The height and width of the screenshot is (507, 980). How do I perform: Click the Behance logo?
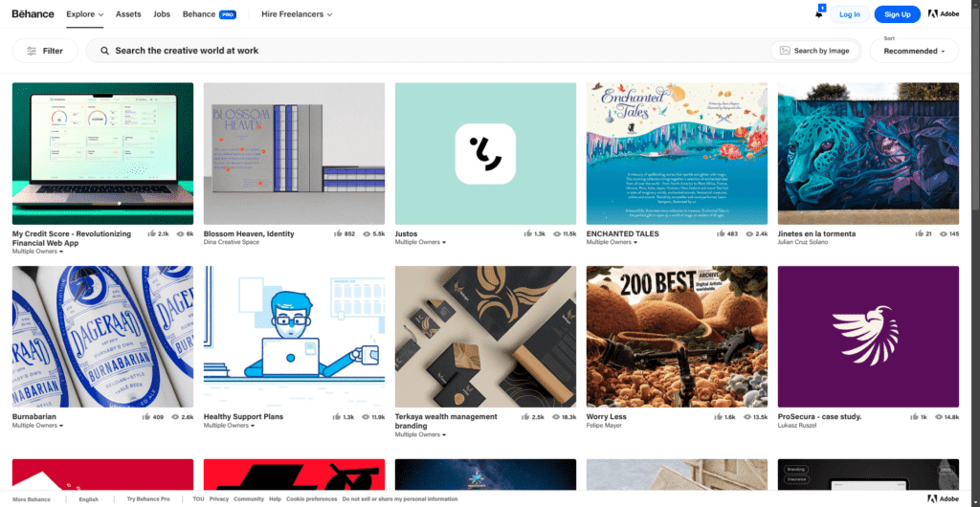point(33,14)
